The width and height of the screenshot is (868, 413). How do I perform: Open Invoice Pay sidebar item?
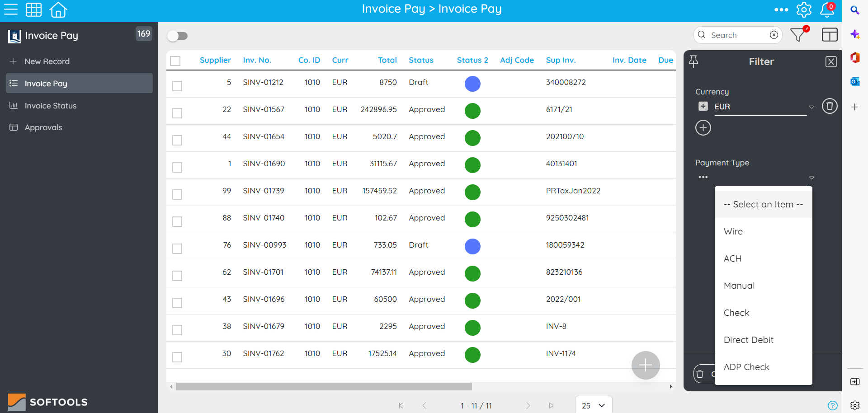click(79, 83)
